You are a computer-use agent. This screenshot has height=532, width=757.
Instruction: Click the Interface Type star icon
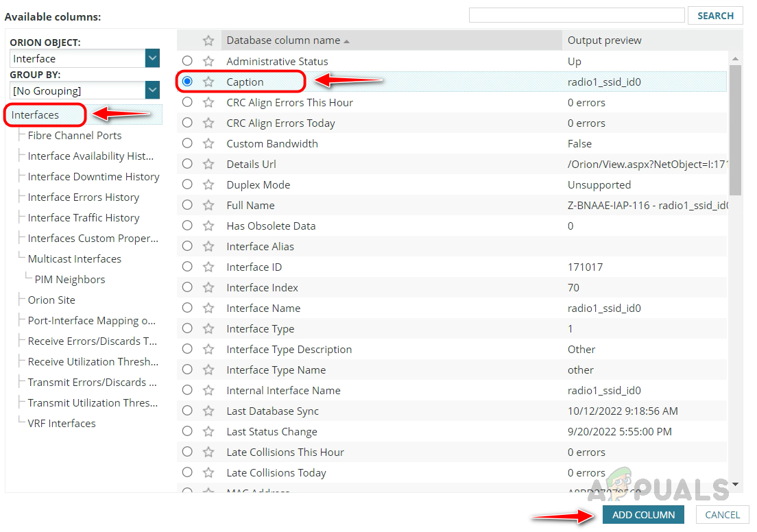[x=208, y=329]
